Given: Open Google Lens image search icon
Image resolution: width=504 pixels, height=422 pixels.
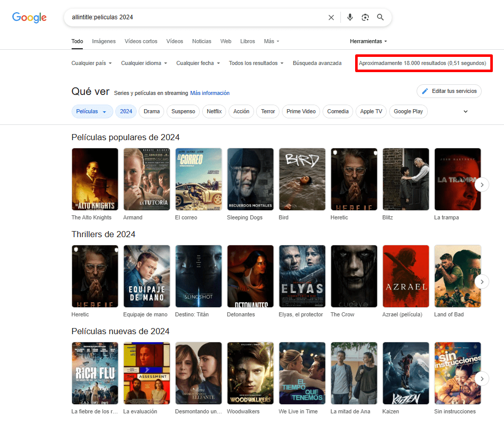Looking at the screenshot, I should (365, 17).
